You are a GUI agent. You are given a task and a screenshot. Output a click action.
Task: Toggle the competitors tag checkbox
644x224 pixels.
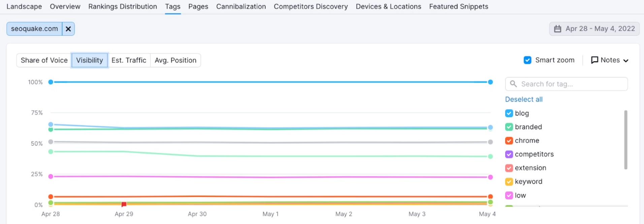pos(509,154)
